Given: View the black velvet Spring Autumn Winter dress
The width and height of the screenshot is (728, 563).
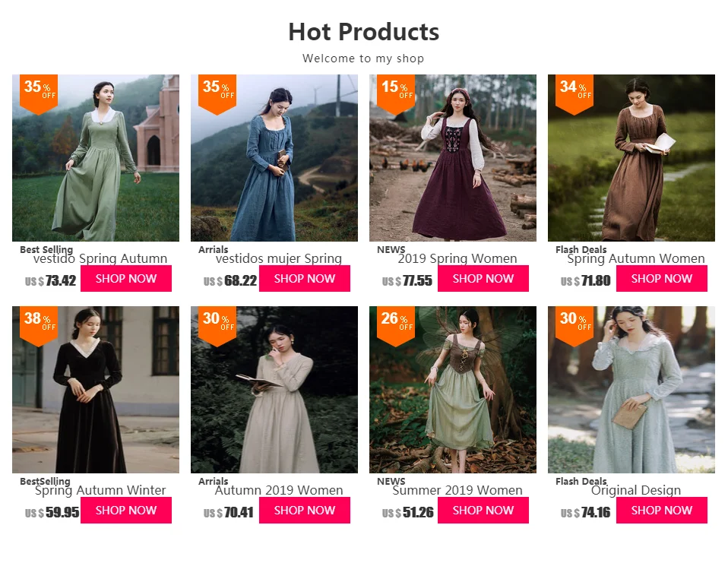Looking at the screenshot, I should pos(96,390).
